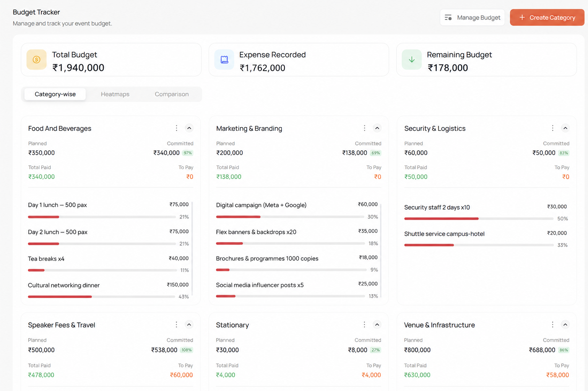The image size is (588, 391).
Task: Open Security & Logistics three-dot menu
Action: coord(552,128)
